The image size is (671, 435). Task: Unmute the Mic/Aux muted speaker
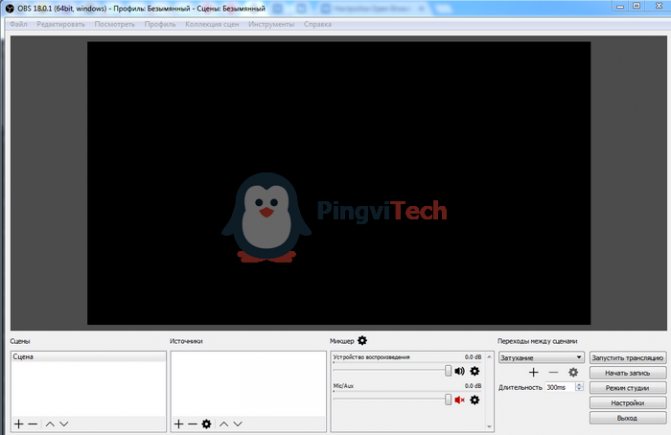[x=460, y=400]
